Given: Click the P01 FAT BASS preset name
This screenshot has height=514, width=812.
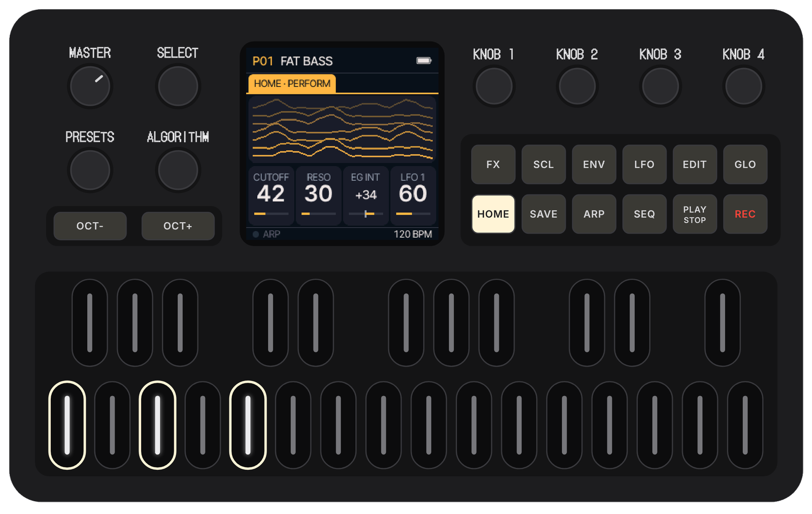Looking at the screenshot, I should click(x=293, y=61).
